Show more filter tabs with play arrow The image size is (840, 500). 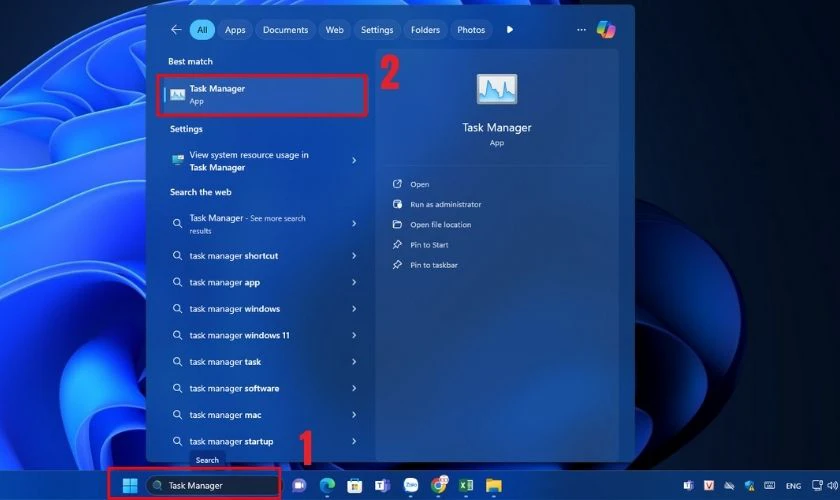509,29
